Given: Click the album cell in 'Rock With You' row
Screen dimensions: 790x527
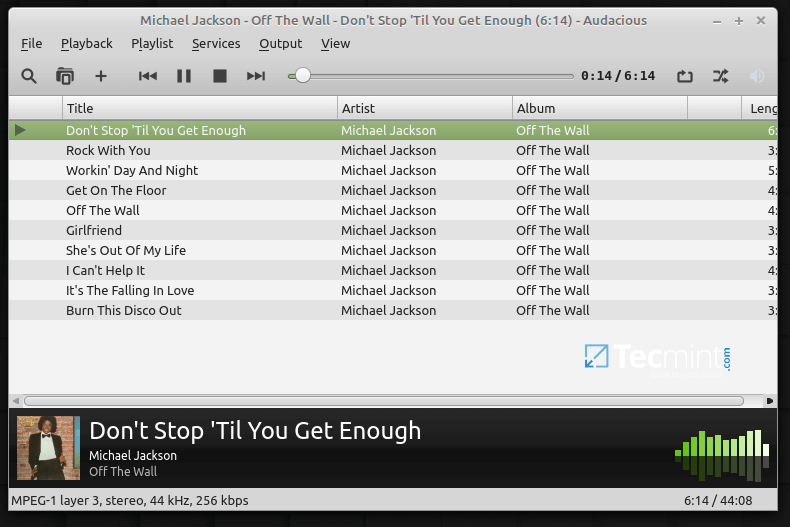Looking at the screenshot, I should tap(553, 151).
